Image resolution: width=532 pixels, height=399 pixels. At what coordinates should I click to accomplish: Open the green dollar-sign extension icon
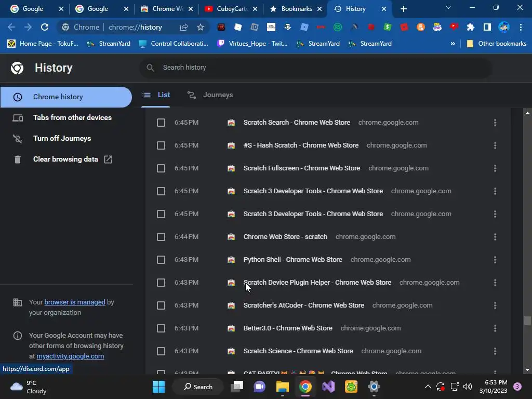tap(387, 27)
